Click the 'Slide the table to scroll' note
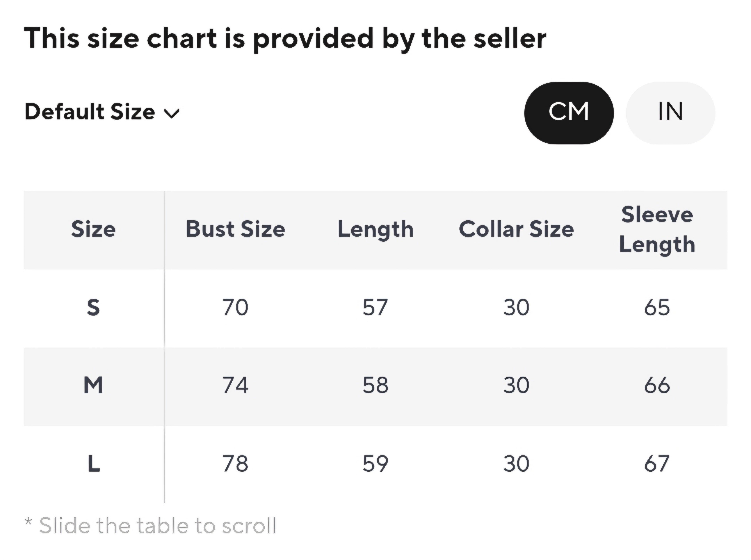Image resolution: width=751 pixels, height=560 pixels. pos(151,526)
